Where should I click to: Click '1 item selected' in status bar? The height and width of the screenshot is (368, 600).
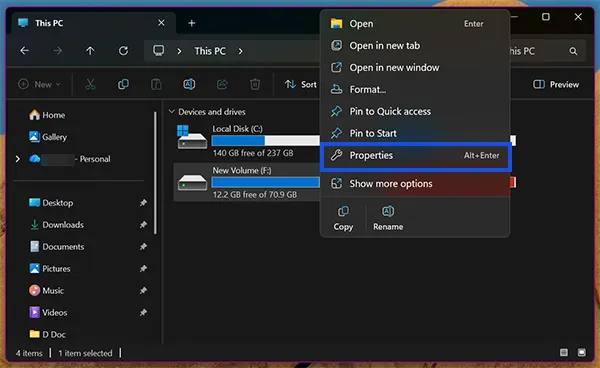pyautogui.click(x=85, y=353)
